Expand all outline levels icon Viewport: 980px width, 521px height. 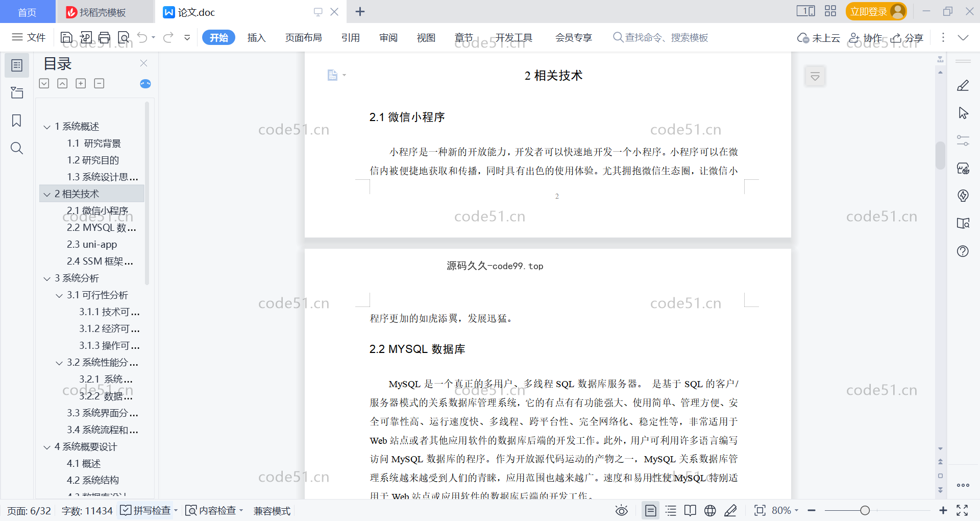pos(44,83)
